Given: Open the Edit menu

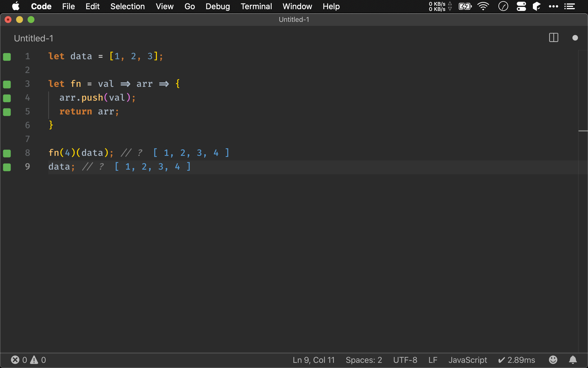Looking at the screenshot, I should click(x=92, y=6).
